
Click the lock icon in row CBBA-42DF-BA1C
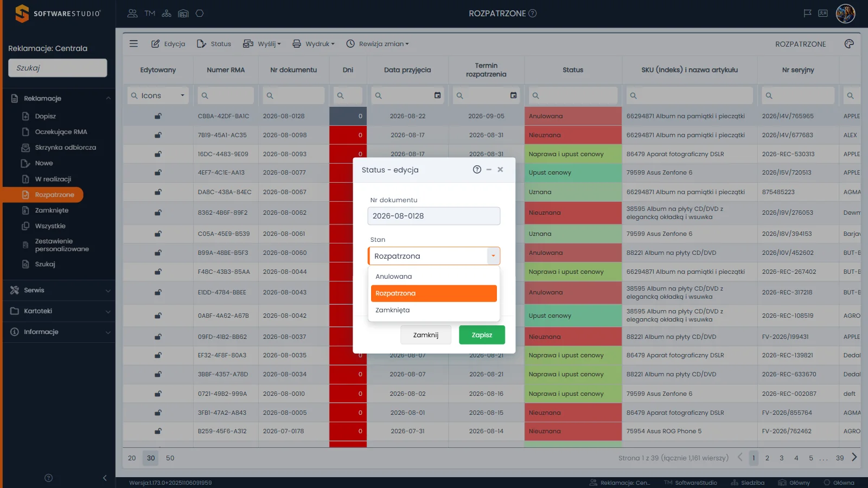(x=158, y=116)
